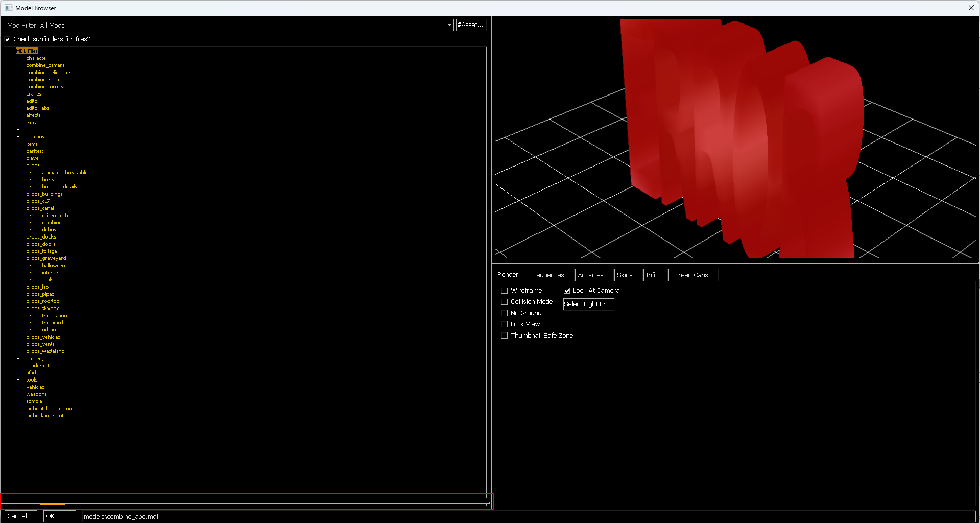
Task: Enable the Wireframe checkbox
Action: click(x=505, y=291)
